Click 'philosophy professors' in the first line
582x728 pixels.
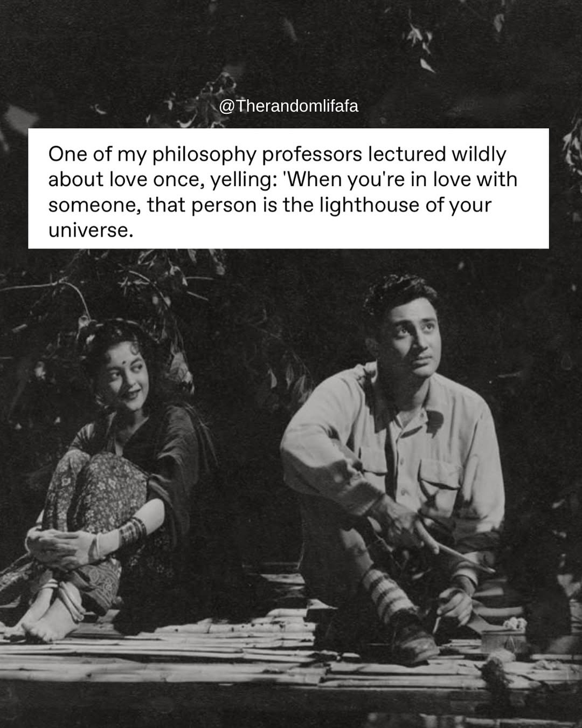tap(257, 155)
